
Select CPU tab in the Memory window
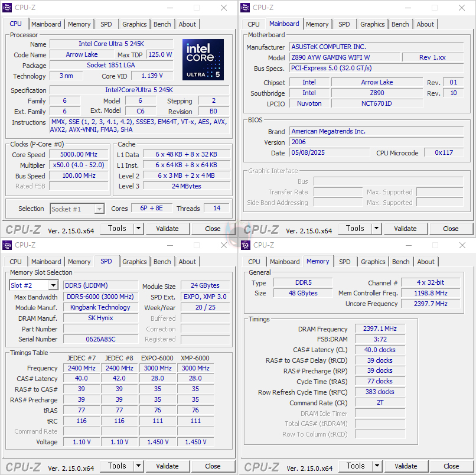coord(254,262)
